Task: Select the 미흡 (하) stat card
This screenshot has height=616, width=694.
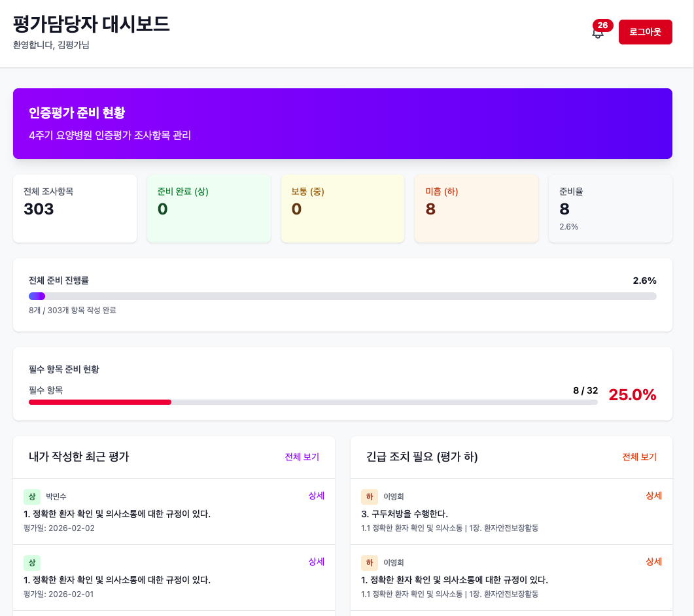Action: pos(476,208)
